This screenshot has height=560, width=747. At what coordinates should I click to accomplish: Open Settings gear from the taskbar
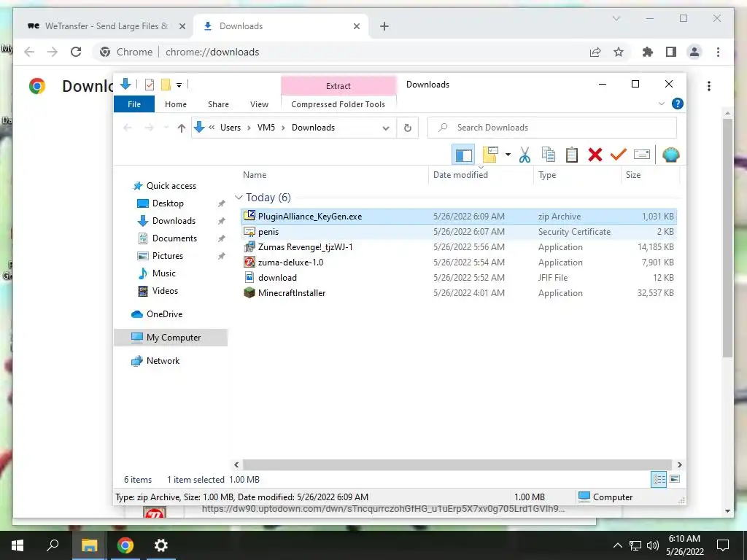(x=161, y=545)
